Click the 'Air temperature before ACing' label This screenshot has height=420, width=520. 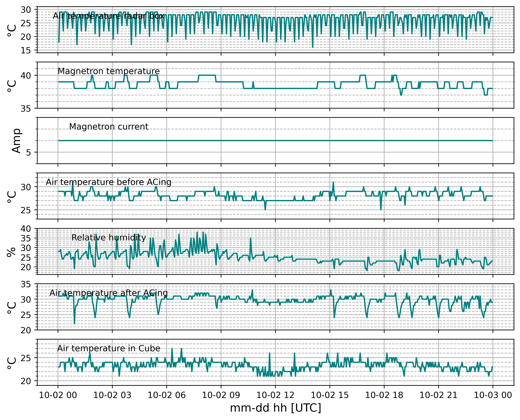click(x=109, y=182)
